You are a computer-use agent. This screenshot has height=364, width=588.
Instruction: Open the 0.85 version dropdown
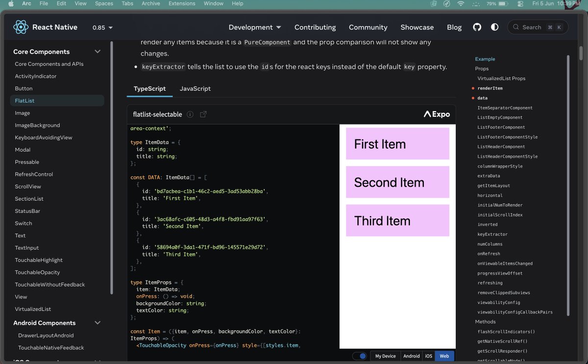[102, 27]
